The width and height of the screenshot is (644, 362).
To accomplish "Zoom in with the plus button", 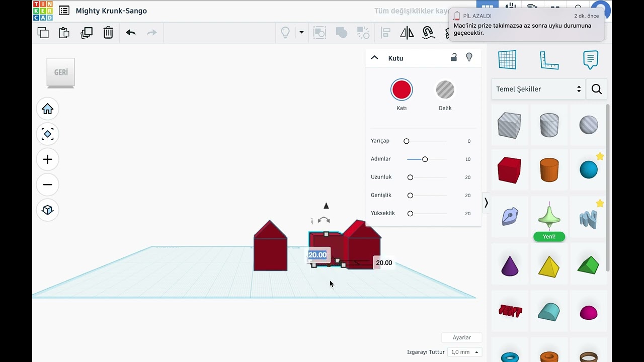I will 48,159.
